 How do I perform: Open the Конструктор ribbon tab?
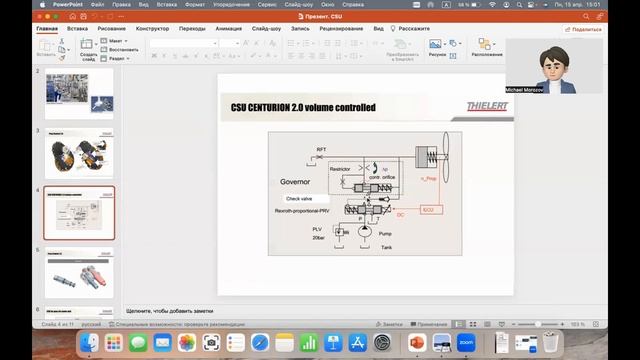click(152, 29)
